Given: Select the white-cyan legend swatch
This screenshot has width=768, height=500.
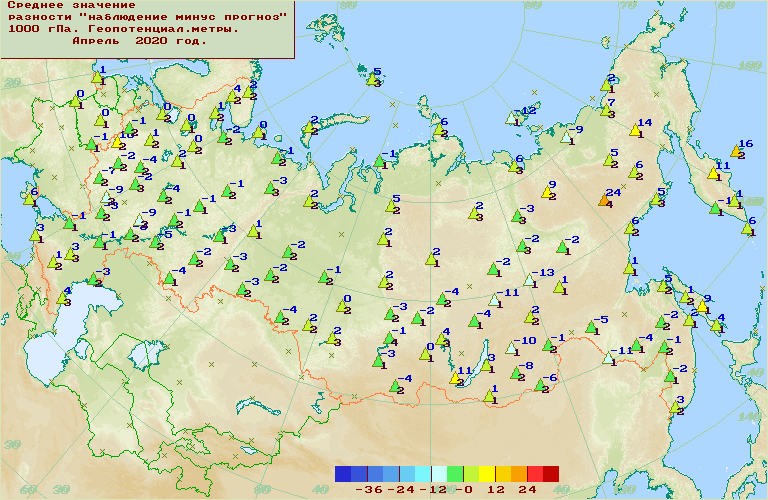Looking at the screenshot, I should tap(439, 474).
